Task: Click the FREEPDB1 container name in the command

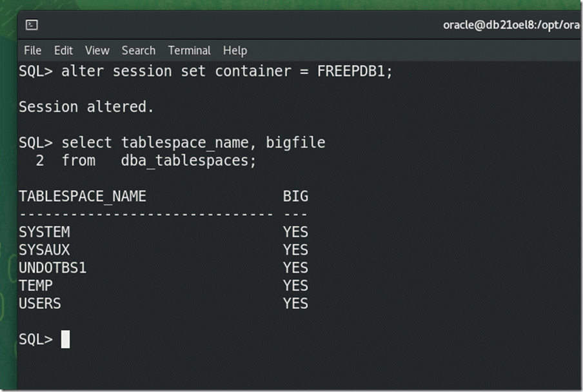Action: [354, 71]
